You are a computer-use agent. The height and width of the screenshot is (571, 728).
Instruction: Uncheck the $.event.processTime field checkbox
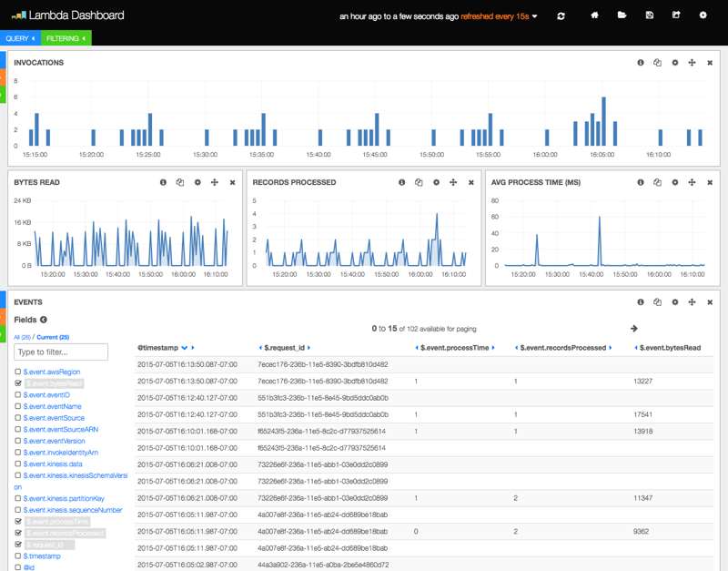[x=16, y=523]
